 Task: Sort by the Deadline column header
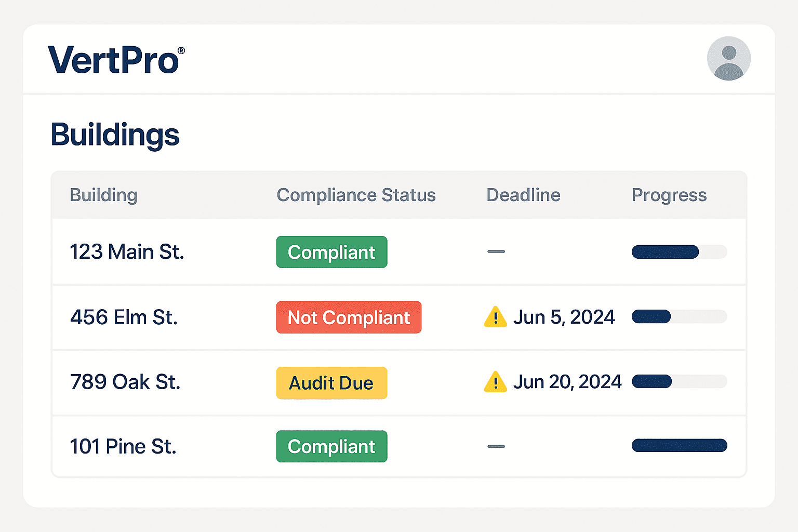(x=523, y=195)
